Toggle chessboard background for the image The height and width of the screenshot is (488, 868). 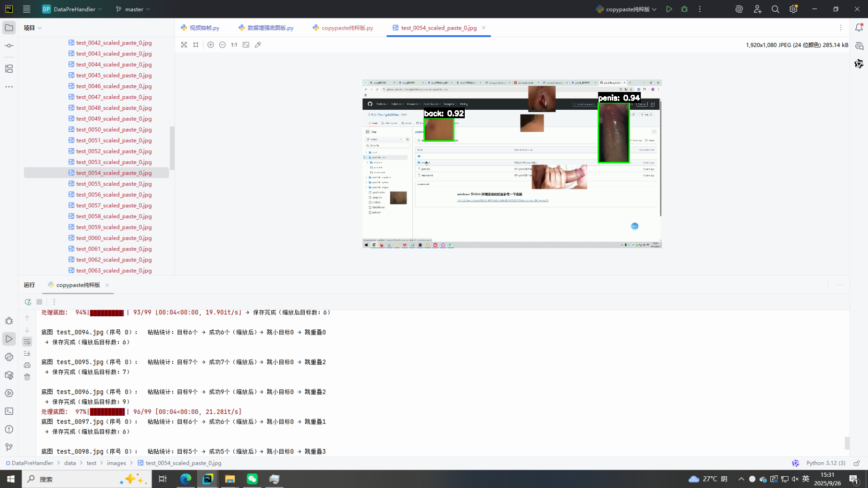184,45
